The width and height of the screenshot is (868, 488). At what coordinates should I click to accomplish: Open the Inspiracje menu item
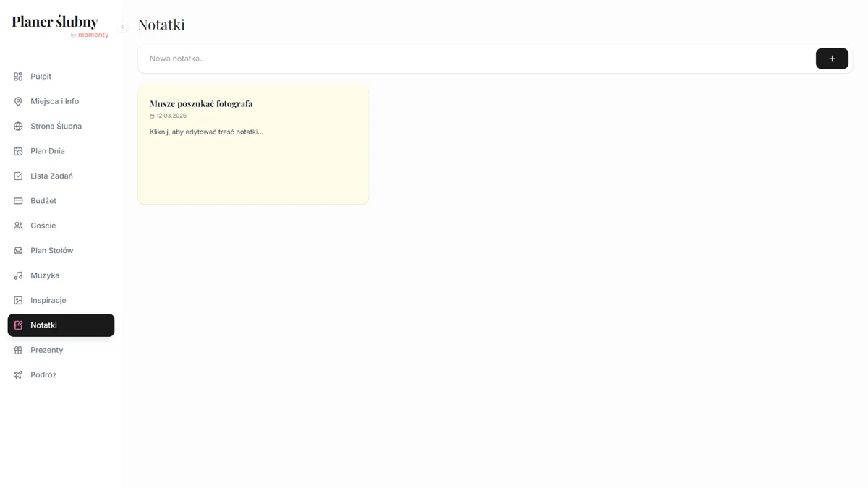click(48, 300)
